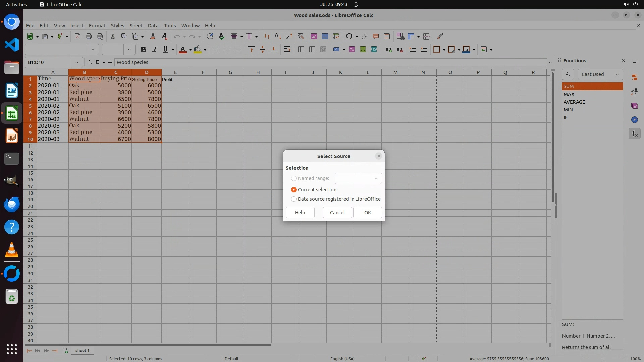This screenshot has width=644, height=362.
Task: Select the Named range radio button
Action: pos(294,178)
